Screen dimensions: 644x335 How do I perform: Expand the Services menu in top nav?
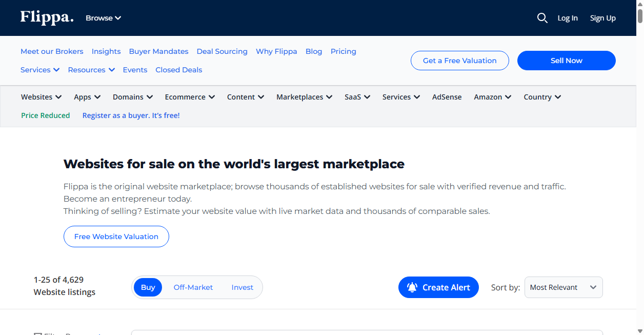[x=40, y=70]
